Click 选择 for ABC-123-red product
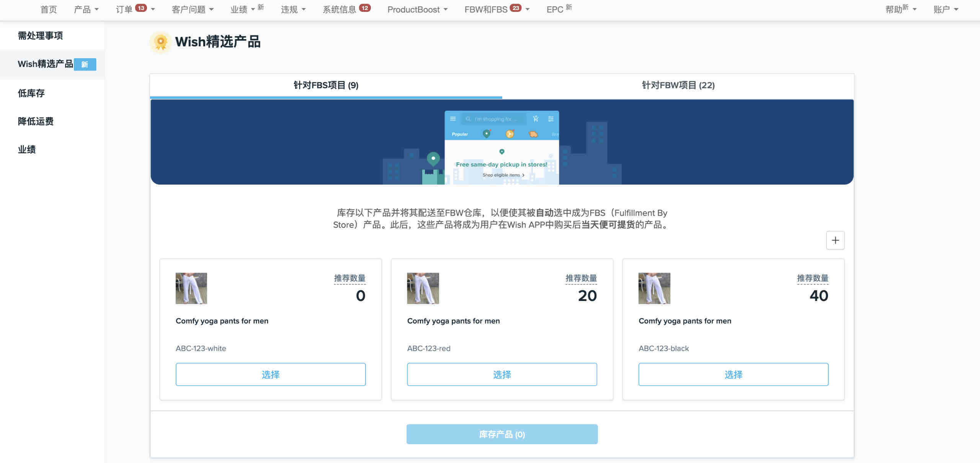 [502, 374]
